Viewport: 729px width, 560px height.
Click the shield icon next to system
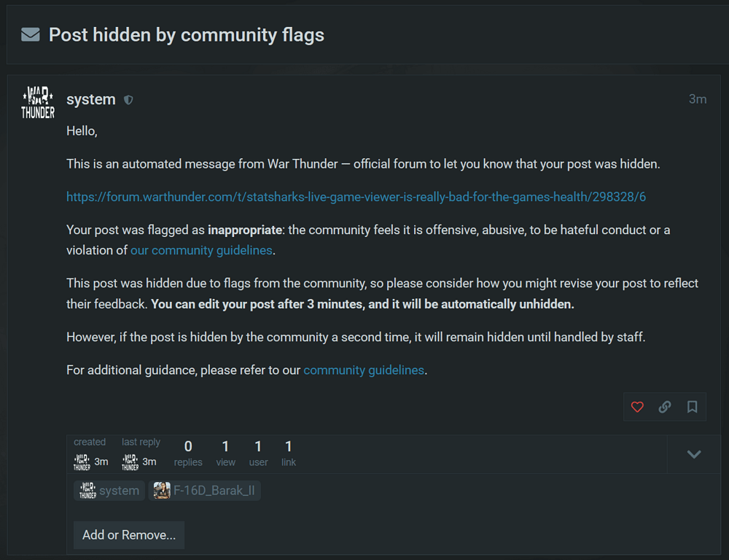(129, 100)
